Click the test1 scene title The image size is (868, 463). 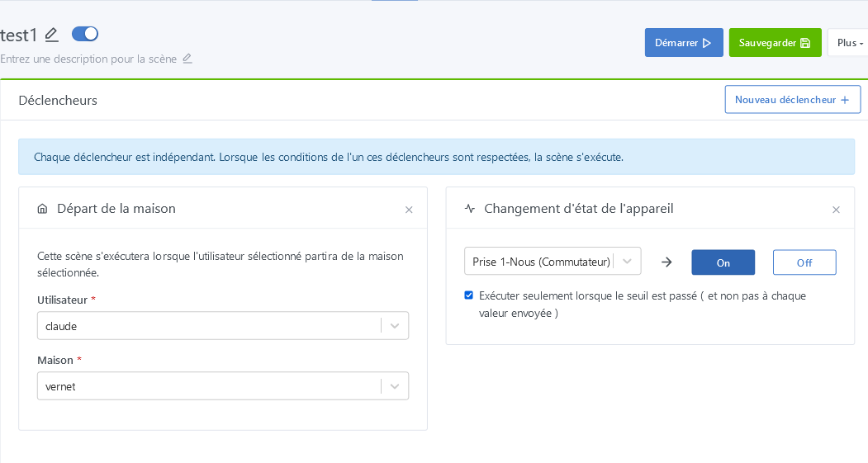pyautogui.click(x=19, y=35)
